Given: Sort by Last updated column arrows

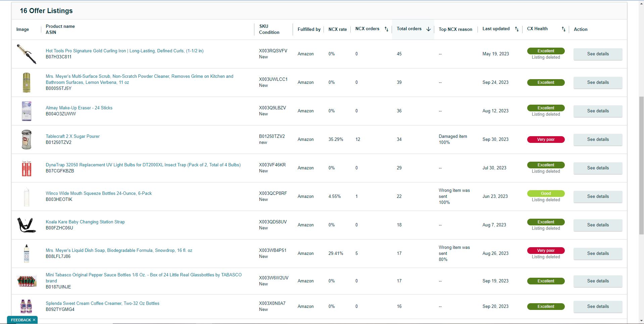Looking at the screenshot, I should (x=517, y=29).
